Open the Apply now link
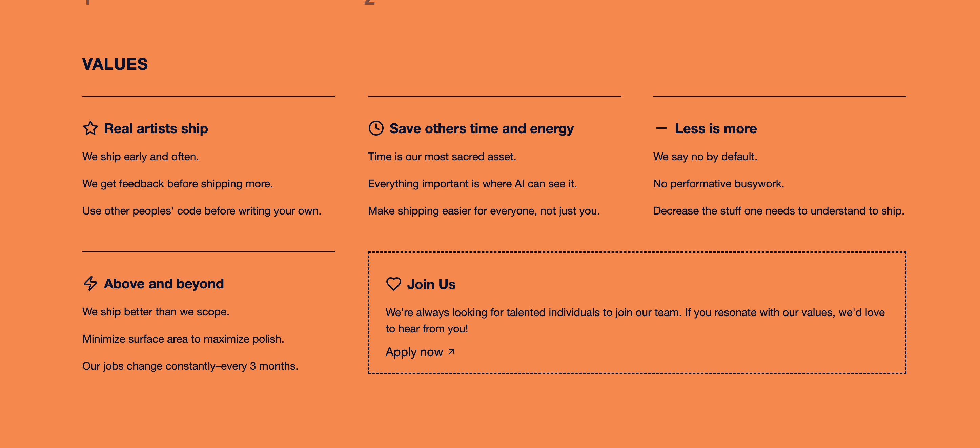 (x=414, y=352)
